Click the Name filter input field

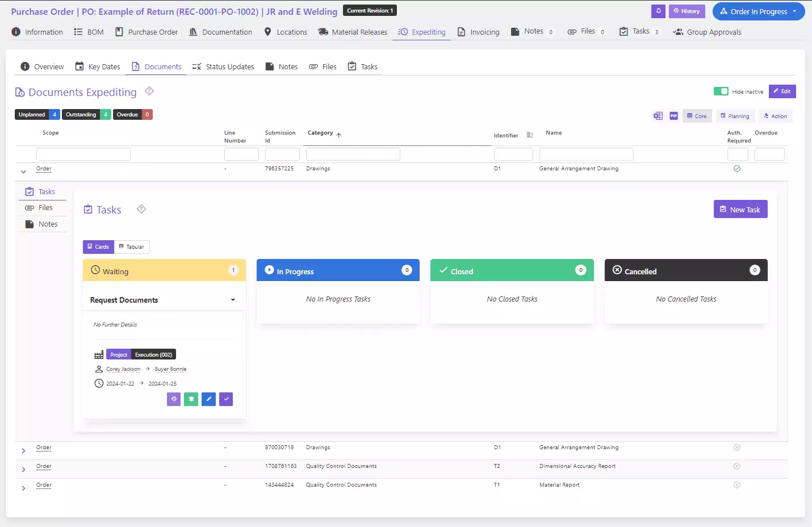click(x=587, y=154)
